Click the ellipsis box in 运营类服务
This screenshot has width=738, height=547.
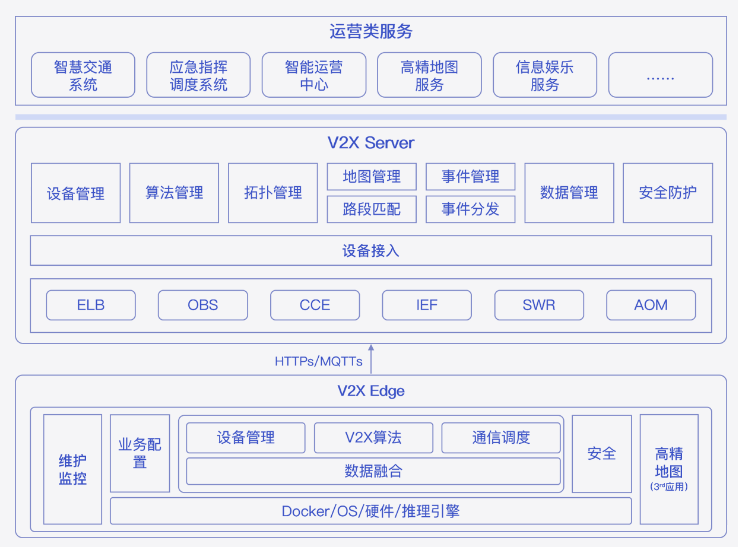660,75
